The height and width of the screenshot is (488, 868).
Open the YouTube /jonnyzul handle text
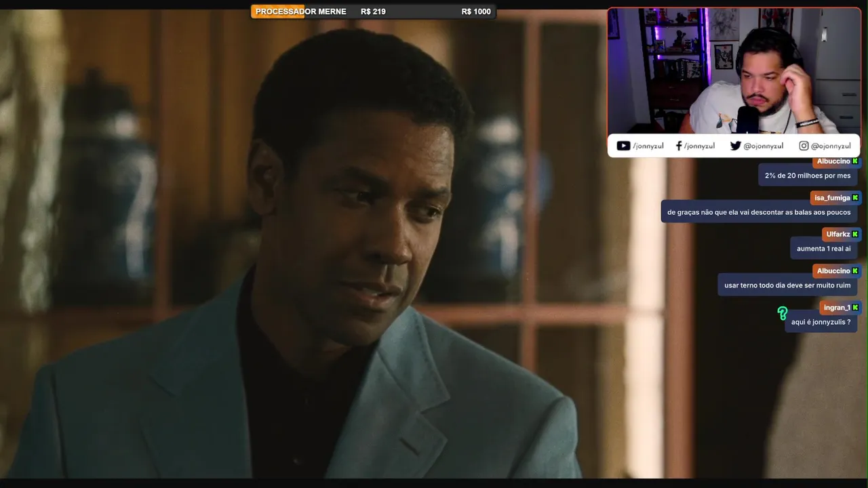648,146
